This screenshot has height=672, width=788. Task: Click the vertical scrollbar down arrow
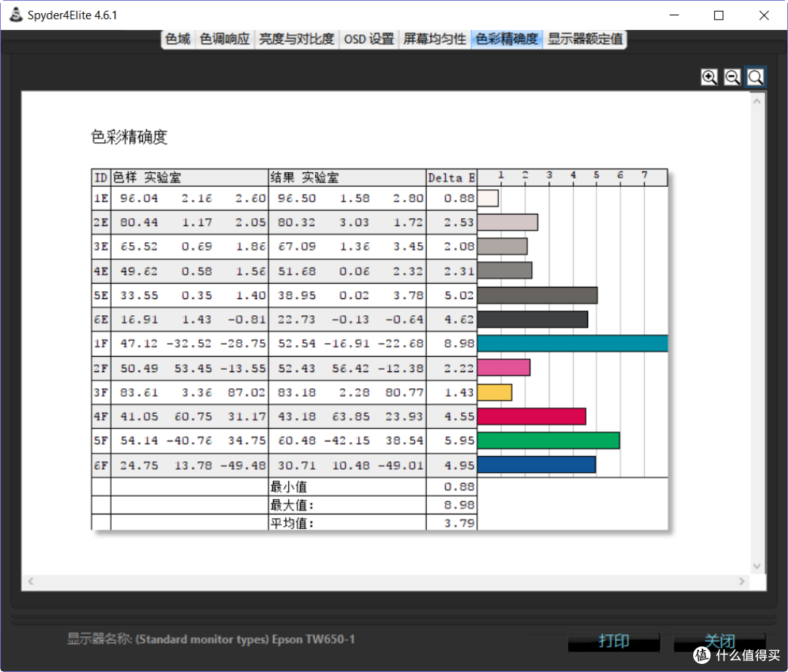[x=757, y=566]
